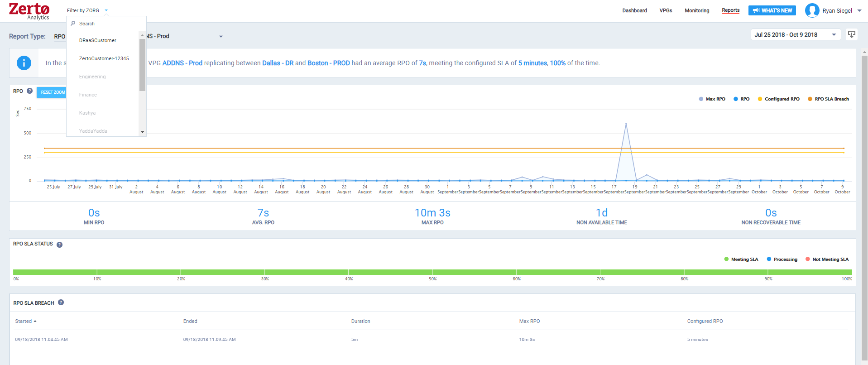Go to the Dashboard tab

point(634,10)
